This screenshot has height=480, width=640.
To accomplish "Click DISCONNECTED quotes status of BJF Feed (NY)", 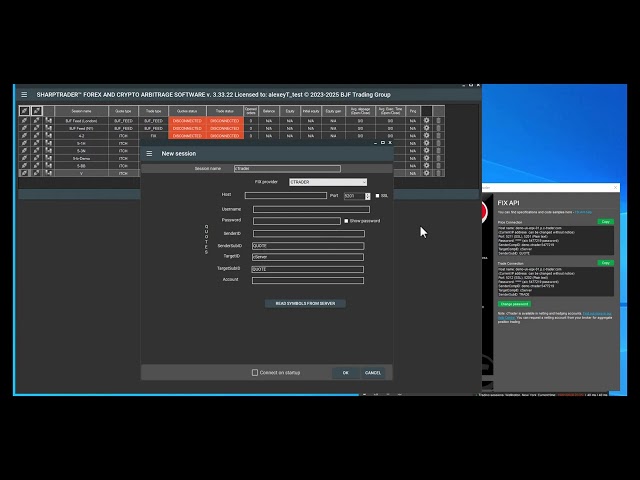I will point(187,128).
